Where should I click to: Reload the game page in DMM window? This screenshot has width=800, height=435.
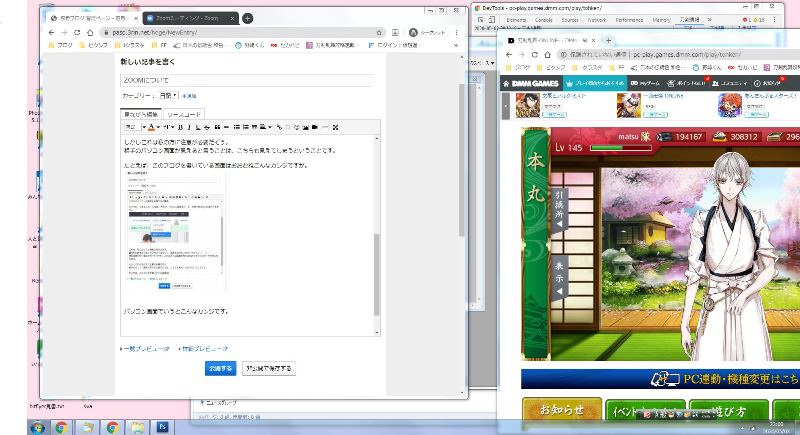tap(534, 55)
